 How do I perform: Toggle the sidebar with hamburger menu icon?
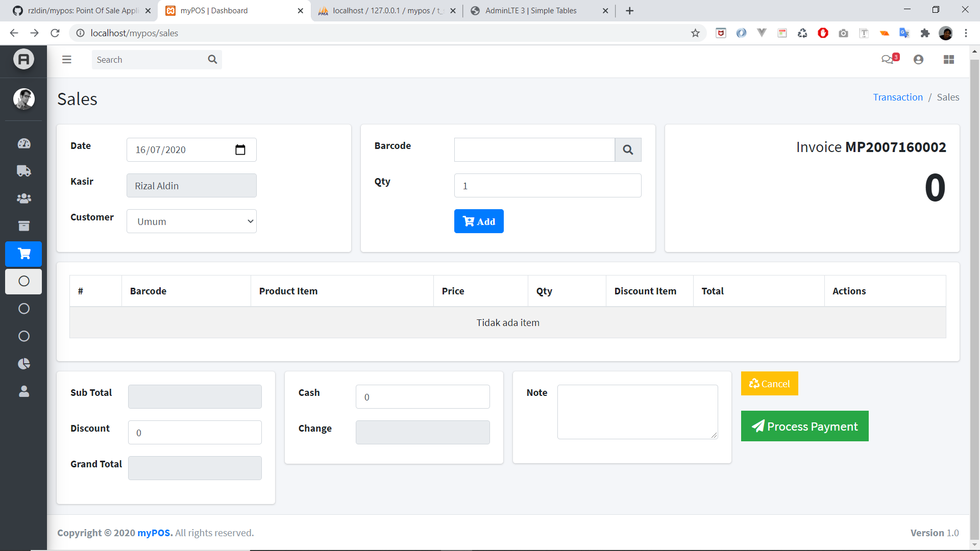click(67, 59)
